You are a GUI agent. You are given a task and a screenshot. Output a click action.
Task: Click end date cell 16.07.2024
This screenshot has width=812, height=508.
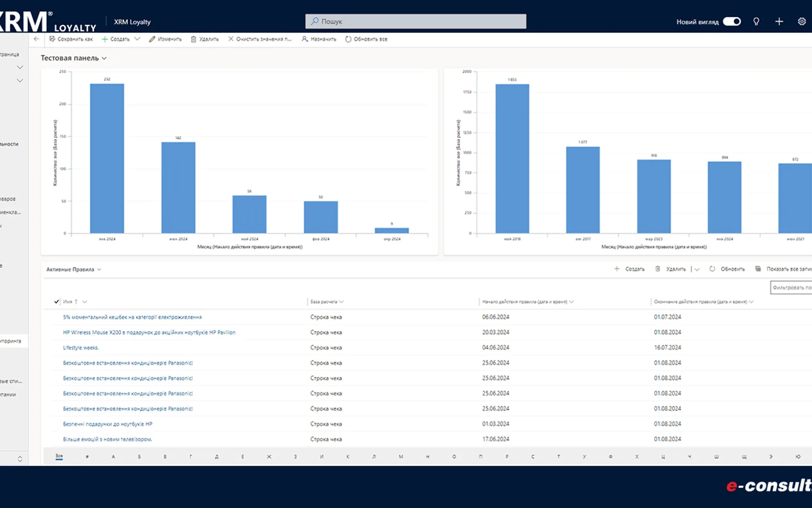coord(667,347)
